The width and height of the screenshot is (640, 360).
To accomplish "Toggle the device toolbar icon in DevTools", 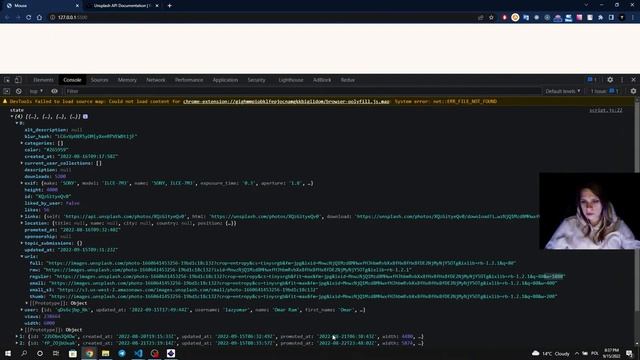I will (x=18, y=80).
